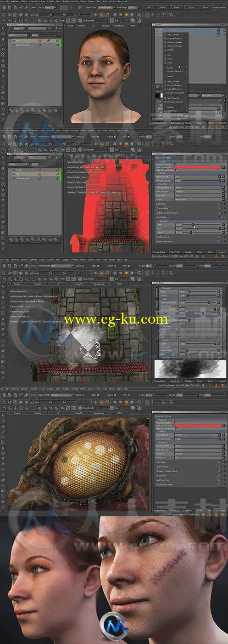Click Convert Channel in the context menu
Image resolution: width=228 pixels, height=644 pixels.
(175, 46)
